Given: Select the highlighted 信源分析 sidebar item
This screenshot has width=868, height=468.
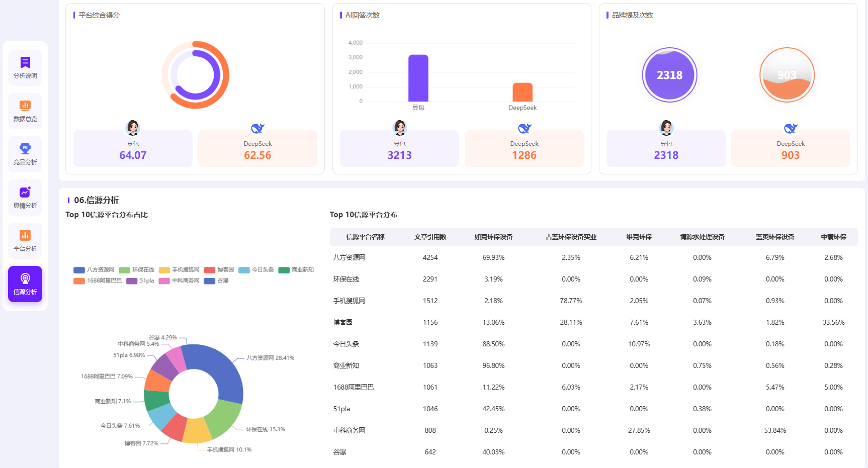Looking at the screenshot, I should (x=25, y=284).
